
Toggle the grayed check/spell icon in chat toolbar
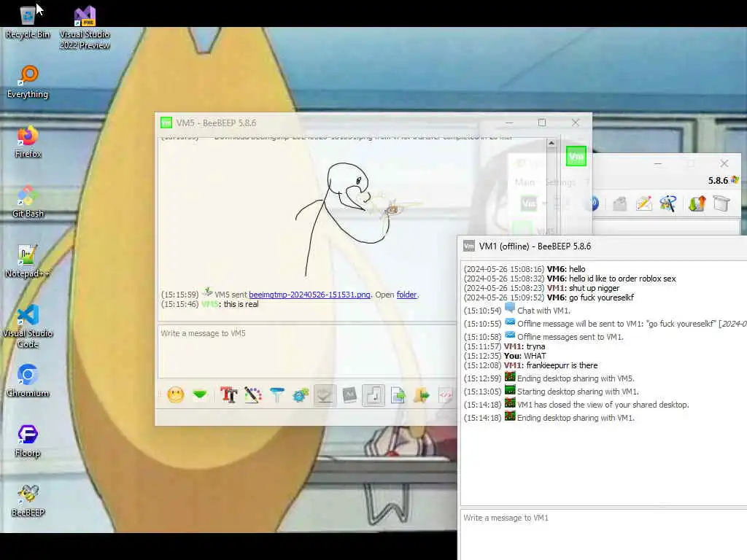coord(325,395)
